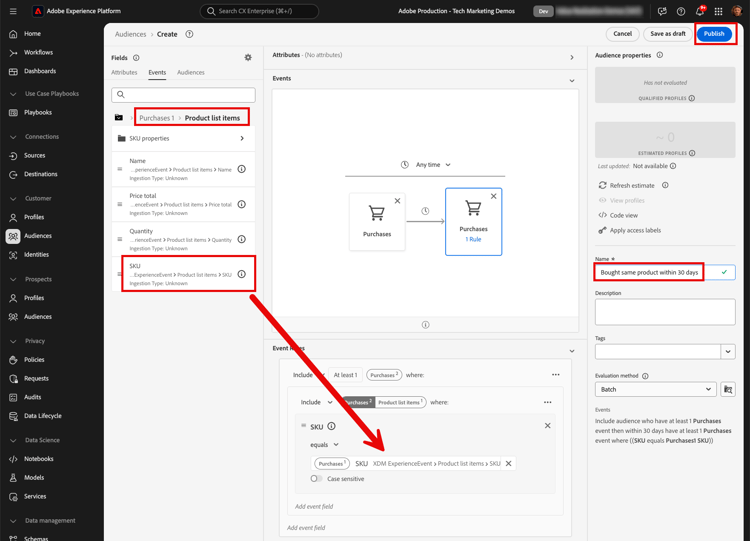This screenshot has height=541, width=750.
Task: Expand the Attributes section chevron
Action: (572, 57)
